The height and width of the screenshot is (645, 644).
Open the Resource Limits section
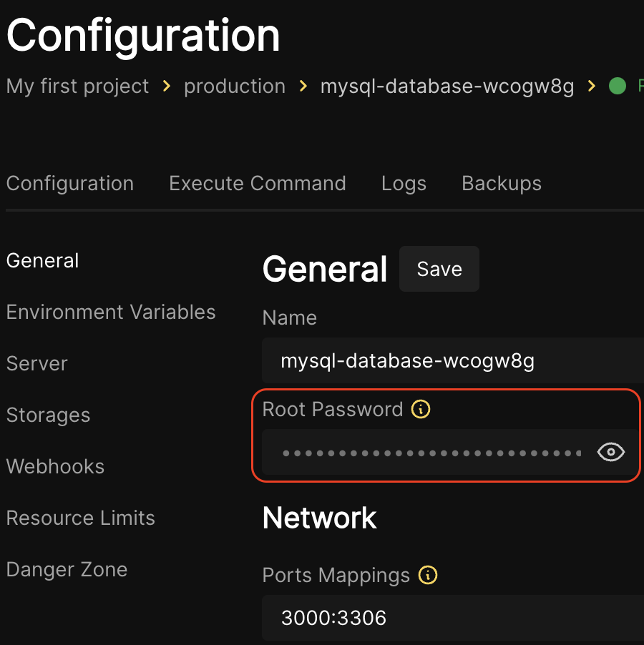coord(81,518)
